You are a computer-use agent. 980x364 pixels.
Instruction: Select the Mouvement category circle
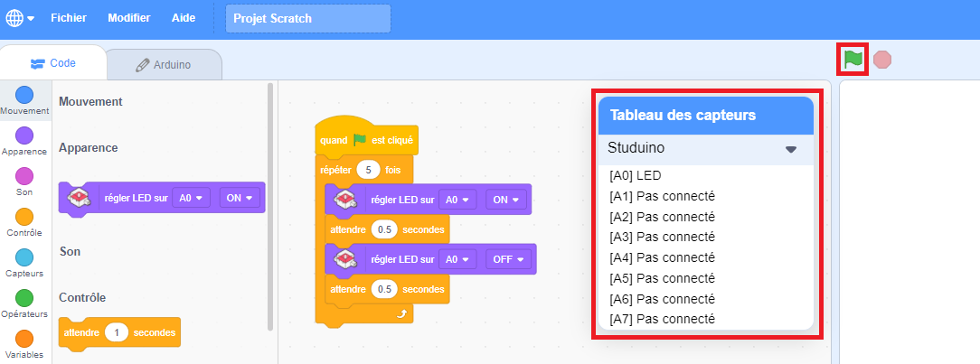coord(24,95)
